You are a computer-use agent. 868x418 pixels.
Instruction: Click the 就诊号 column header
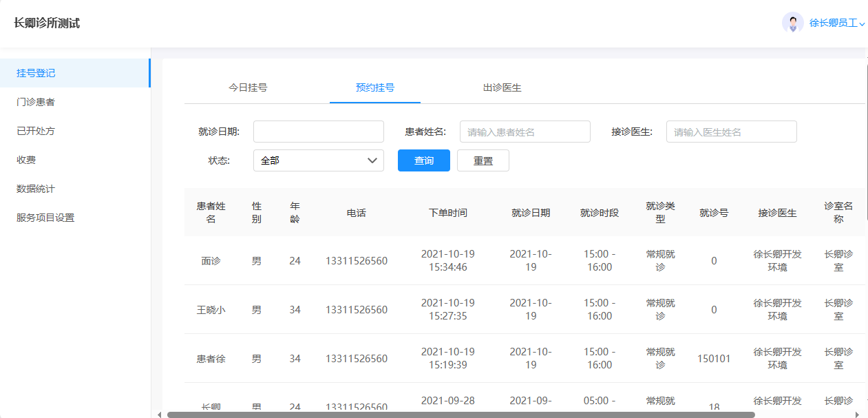pos(714,213)
